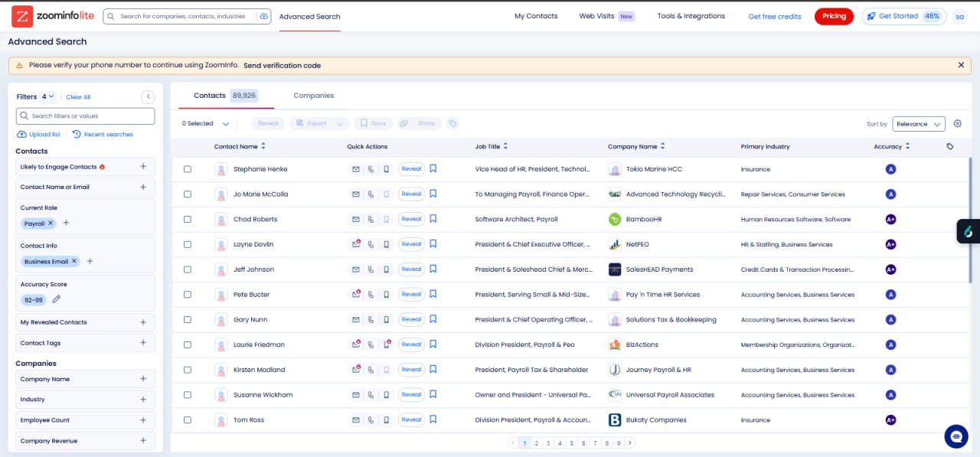Open chat support bubble
980x457 pixels.
[x=956, y=436]
